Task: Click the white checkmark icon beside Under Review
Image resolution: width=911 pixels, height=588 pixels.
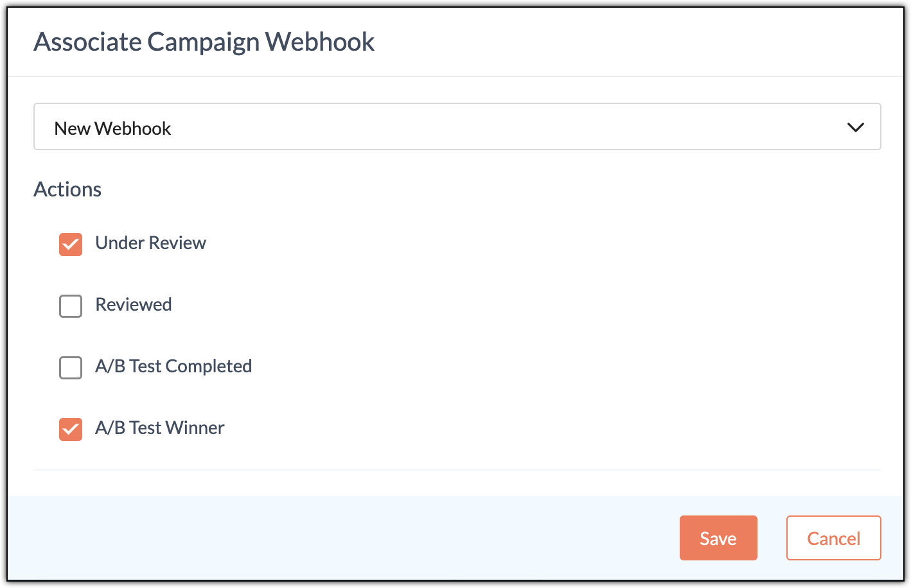Action: tap(71, 244)
